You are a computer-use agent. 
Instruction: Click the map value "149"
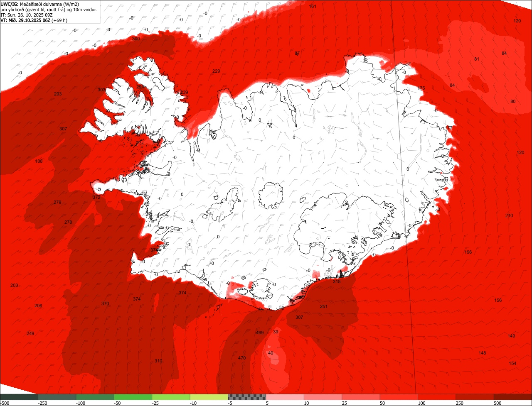[511, 336]
